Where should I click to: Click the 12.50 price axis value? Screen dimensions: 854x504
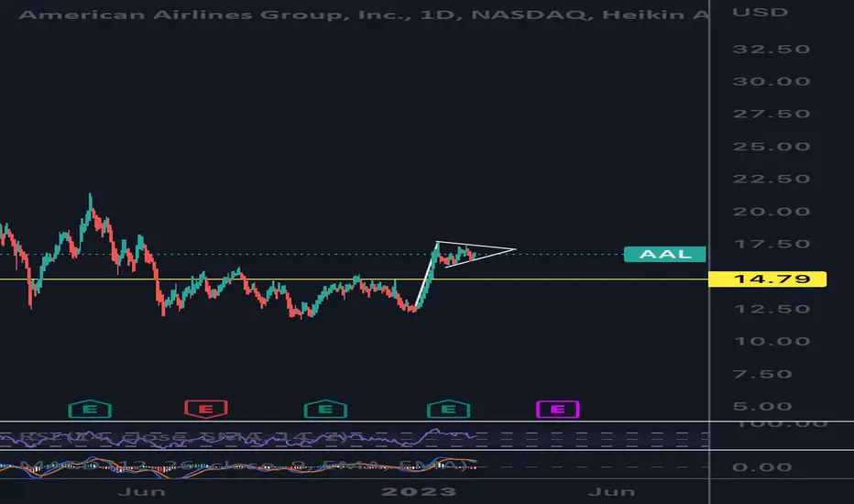click(772, 309)
